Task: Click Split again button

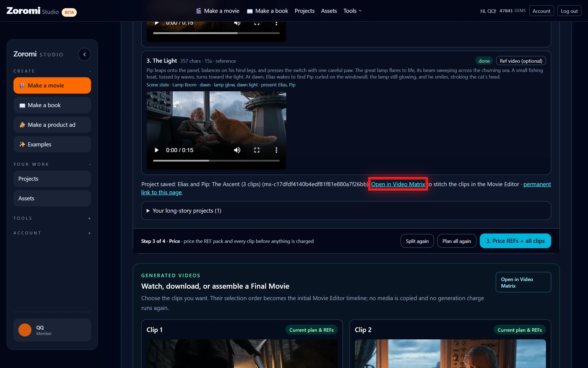Action: coord(417,241)
